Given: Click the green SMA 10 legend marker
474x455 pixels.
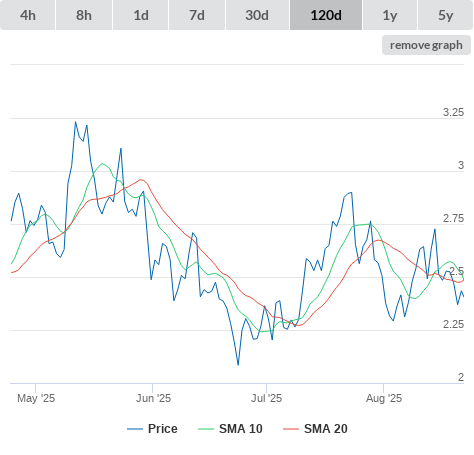Looking at the screenshot, I should pos(206,429).
